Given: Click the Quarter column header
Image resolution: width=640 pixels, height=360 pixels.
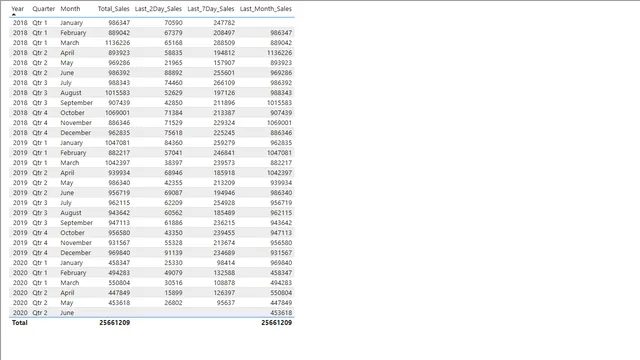Looking at the screenshot, I should pos(44,9).
